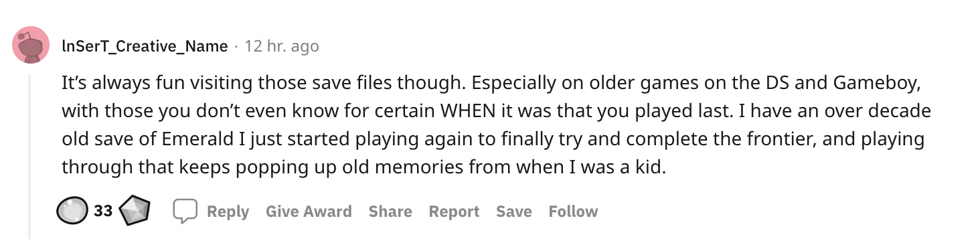The height and width of the screenshot is (245, 980).
Task: Save this comment
Action: pos(514,212)
